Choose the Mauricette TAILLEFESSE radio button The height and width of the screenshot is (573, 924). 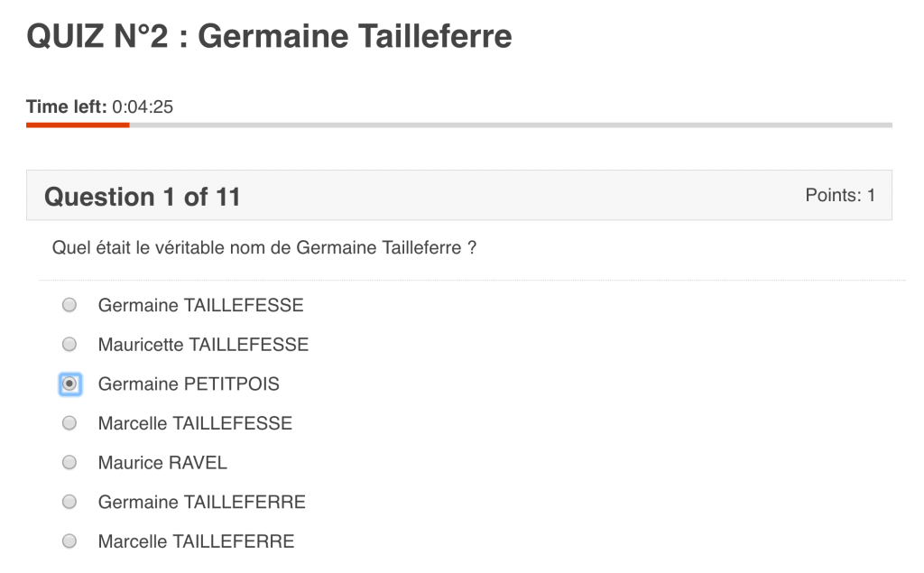coord(69,344)
